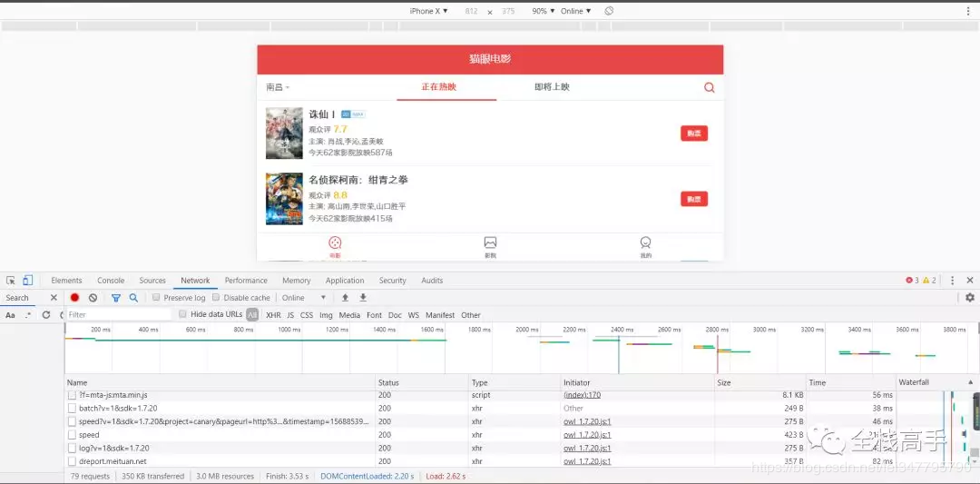Click the yellow warning count indicator
This screenshot has width=980, height=484.
pyautogui.click(x=929, y=281)
